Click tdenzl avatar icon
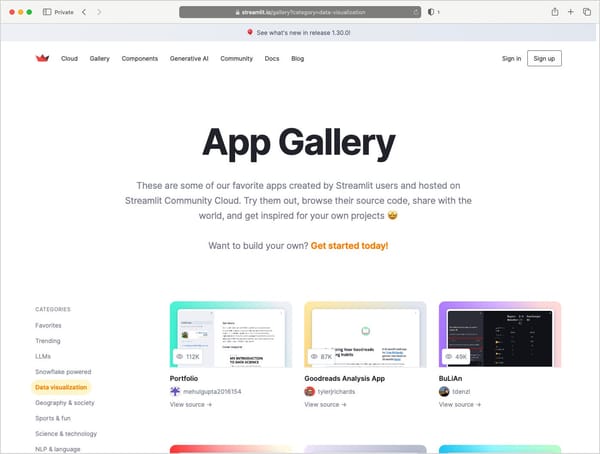This screenshot has width=600, height=454. coord(444,391)
